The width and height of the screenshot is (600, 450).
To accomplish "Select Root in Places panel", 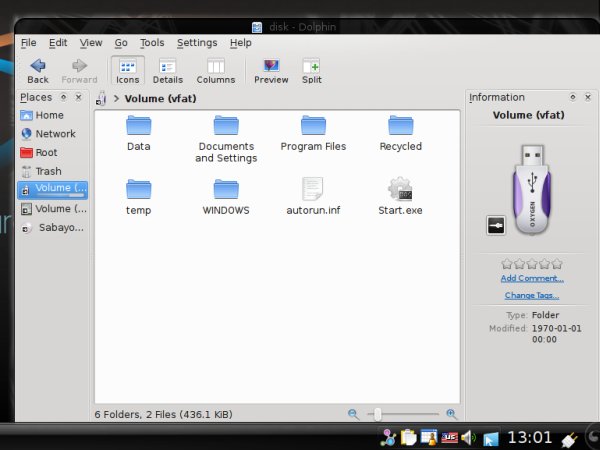I will [x=53, y=153].
